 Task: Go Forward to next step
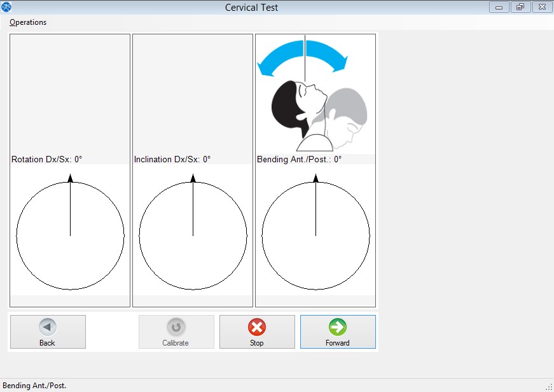[x=338, y=332]
